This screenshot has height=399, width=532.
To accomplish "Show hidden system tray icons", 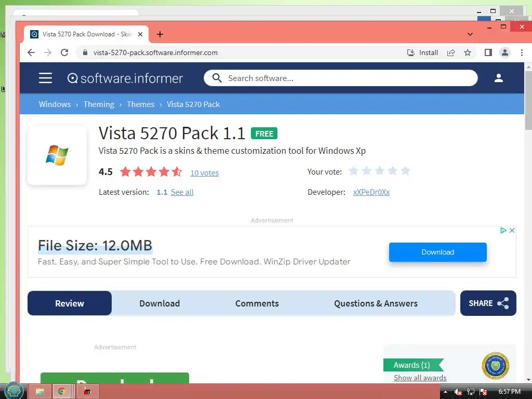I will point(445,392).
